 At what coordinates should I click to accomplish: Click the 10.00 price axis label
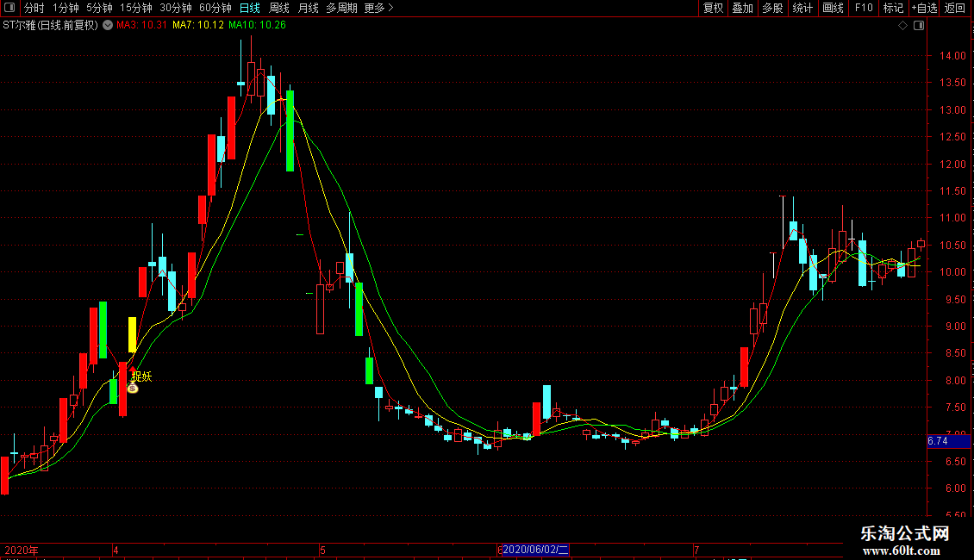click(x=952, y=272)
